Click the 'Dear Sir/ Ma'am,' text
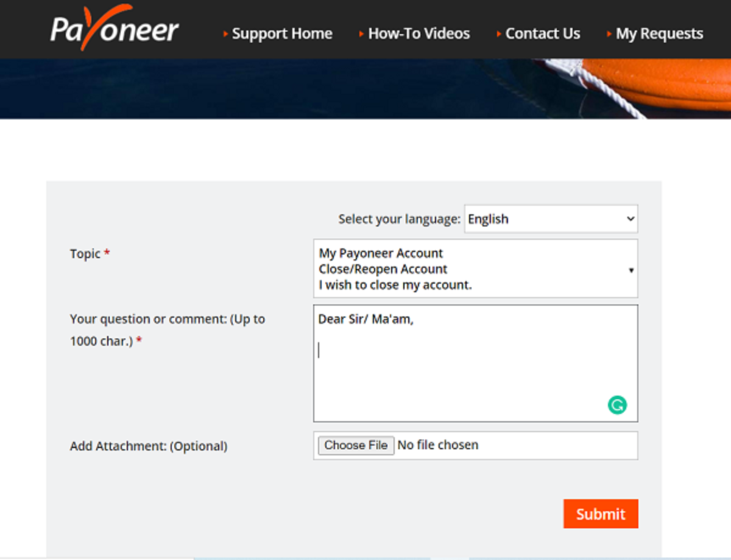Image resolution: width=731 pixels, height=560 pixels. click(x=366, y=320)
